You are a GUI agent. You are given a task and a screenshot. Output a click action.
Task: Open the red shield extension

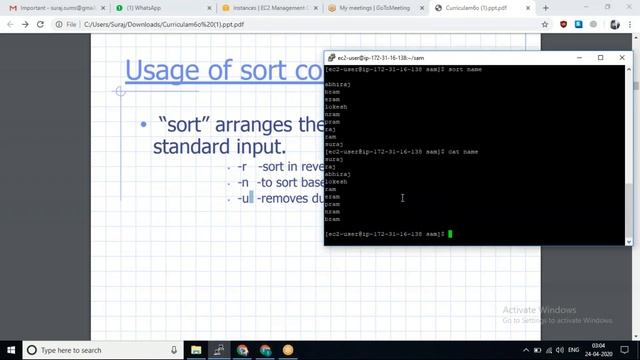pos(564,24)
